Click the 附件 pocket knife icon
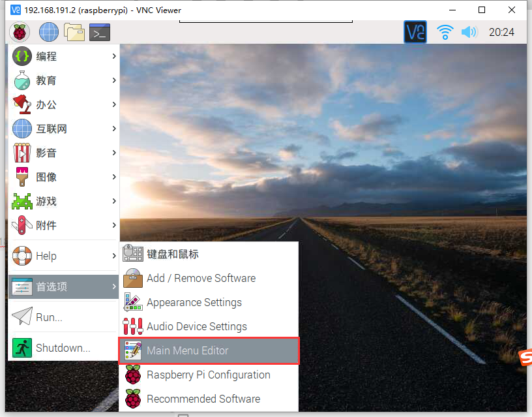The image size is (532, 417). pos(22,225)
